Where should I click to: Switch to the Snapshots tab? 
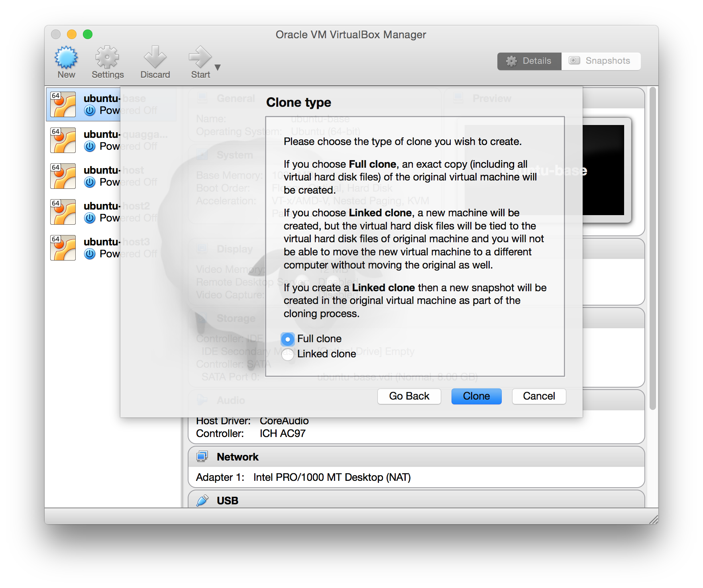tap(601, 61)
